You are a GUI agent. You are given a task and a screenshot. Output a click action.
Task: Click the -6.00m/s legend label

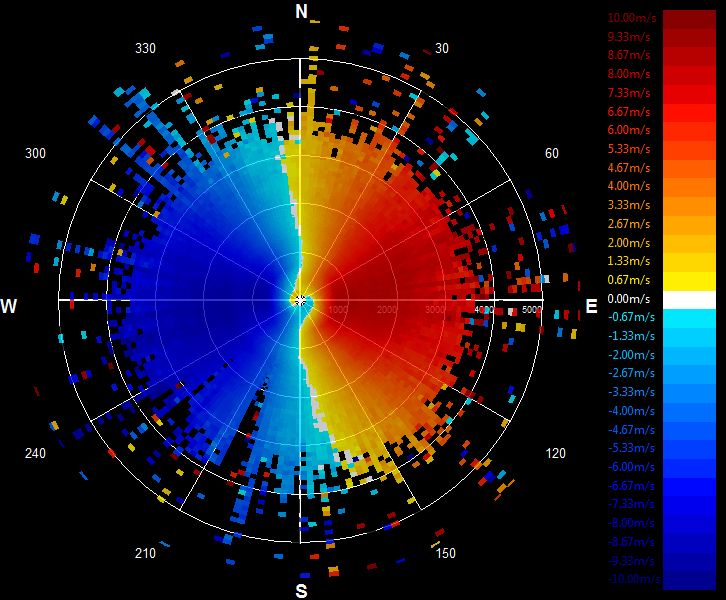pos(631,467)
